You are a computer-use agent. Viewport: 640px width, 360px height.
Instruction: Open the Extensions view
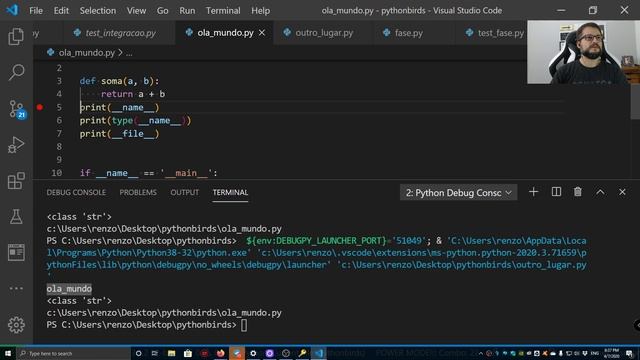pyautogui.click(x=16, y=181)
